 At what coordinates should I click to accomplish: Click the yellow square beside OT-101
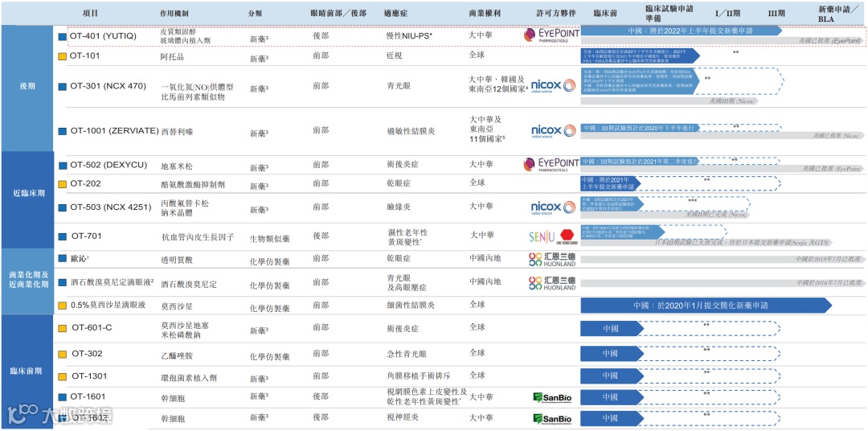tap(63, 56)
